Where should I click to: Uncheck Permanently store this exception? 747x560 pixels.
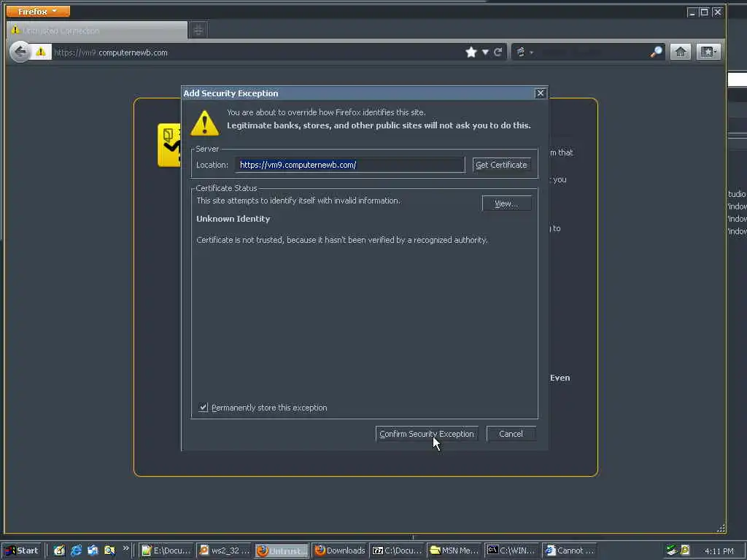[x=204, y=408]
